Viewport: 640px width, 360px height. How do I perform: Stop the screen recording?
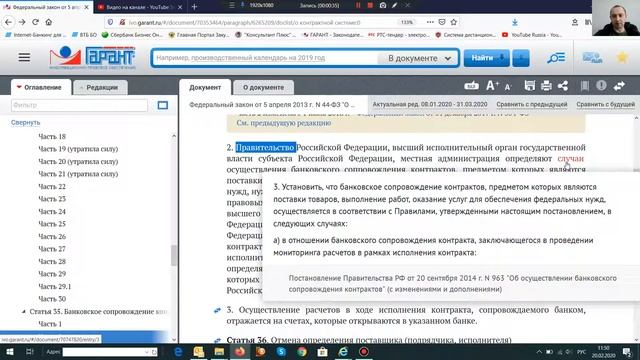370,5
